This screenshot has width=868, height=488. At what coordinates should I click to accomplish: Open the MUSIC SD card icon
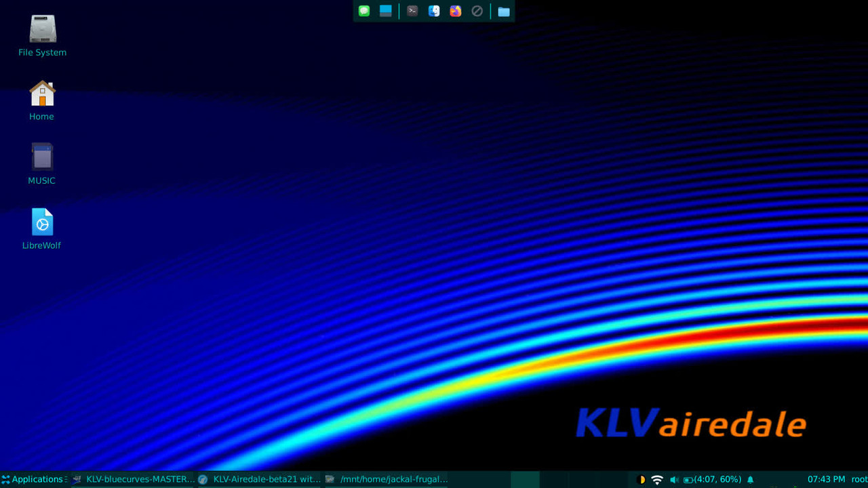[x=42, y=164]
